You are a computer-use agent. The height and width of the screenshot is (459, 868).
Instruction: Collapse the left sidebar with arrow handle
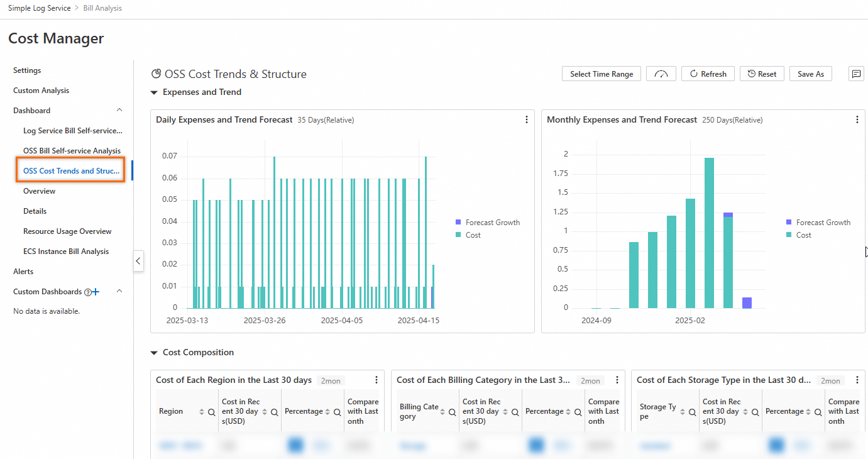(x=138, y=261)
